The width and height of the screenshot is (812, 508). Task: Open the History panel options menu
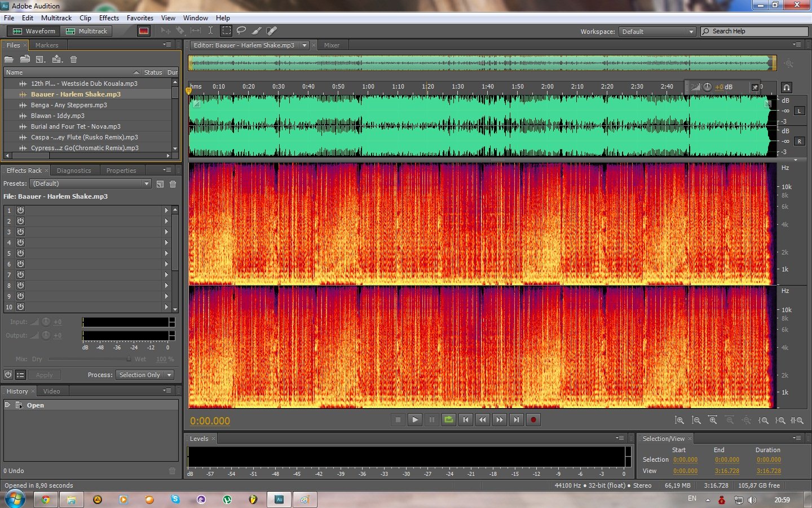pos(167,391)
